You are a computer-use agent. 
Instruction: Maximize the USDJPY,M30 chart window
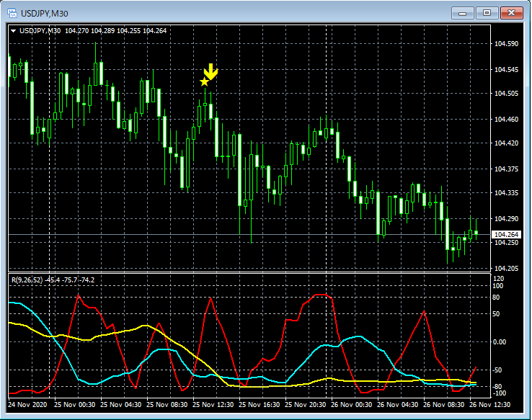(x=487, y=13)
